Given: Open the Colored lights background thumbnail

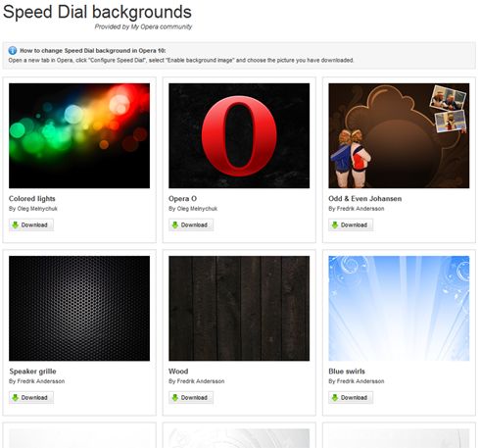Looking at the screenshot, I should (x=79, y=135).
